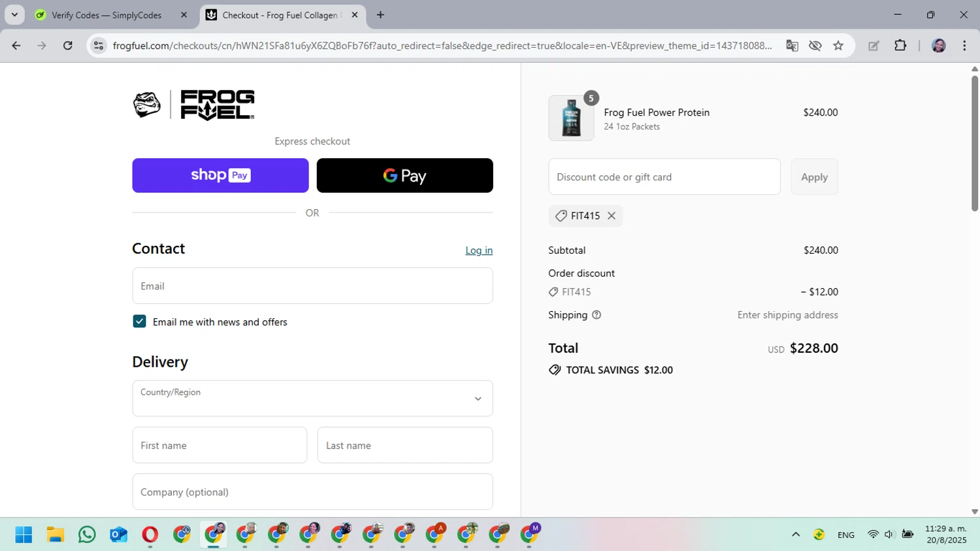Open the Chrome profile avatar
The width and height of the screenshot is (980, 551).
pyautogui.click(x=939, y=46)
